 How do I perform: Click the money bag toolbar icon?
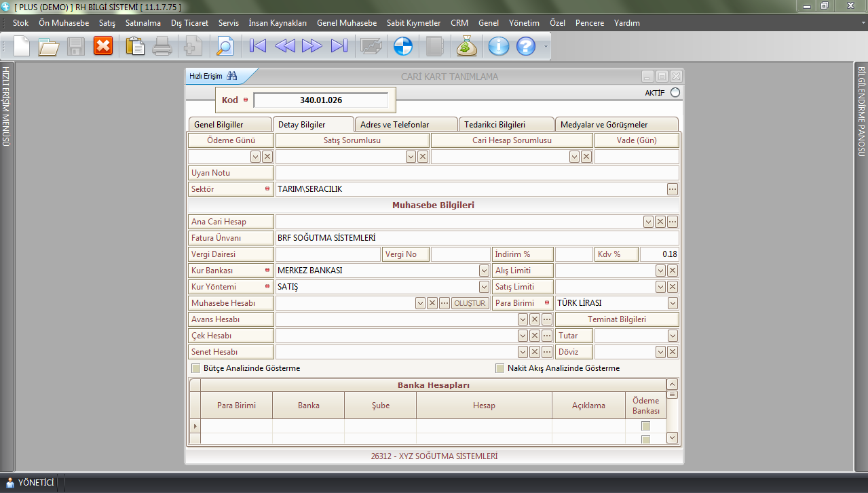[x=467, y=46]
